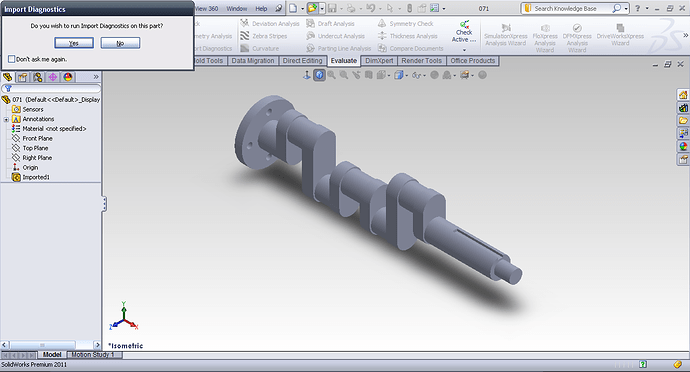Switch to the Direct Editing tab

pos(302,61)
